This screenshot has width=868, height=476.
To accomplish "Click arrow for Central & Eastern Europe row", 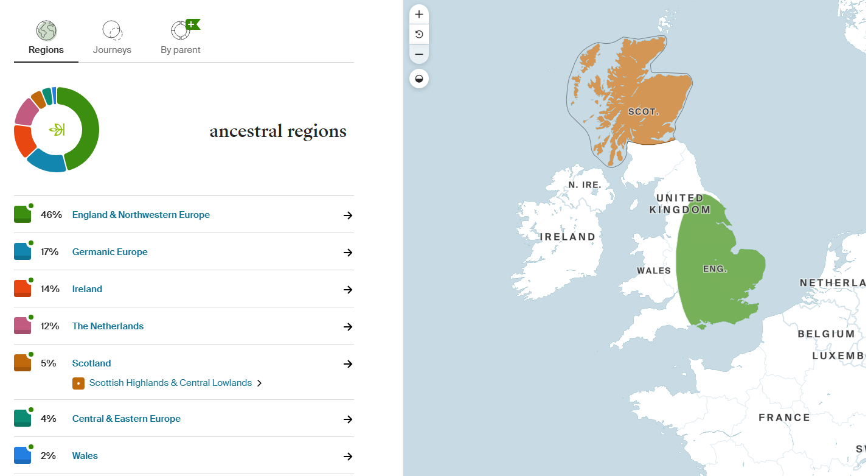I will pos(348,419).
